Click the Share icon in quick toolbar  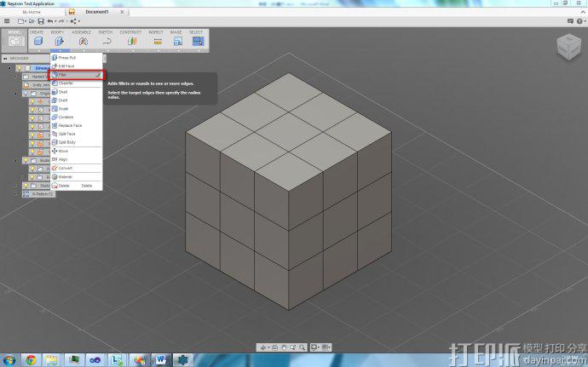[73, 21]
